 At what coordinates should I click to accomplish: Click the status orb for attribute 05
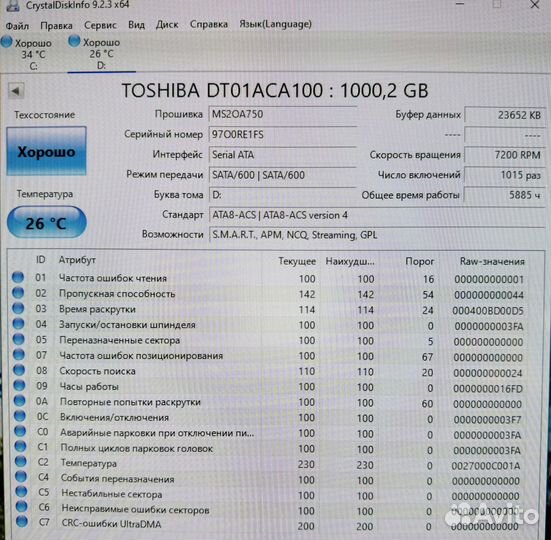click(x=19, y=339)
